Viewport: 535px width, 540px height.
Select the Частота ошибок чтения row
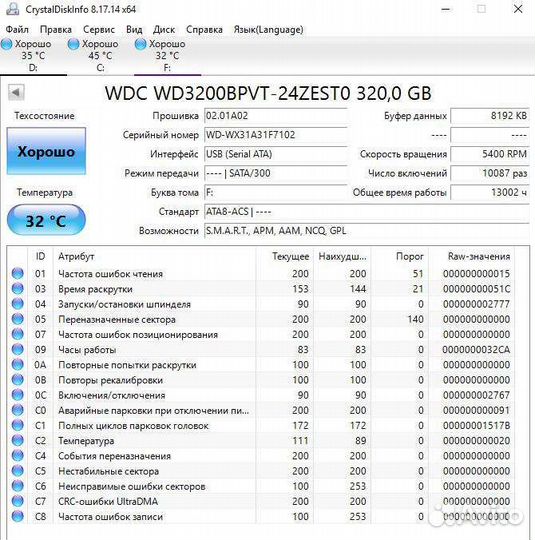pos(261,274)
